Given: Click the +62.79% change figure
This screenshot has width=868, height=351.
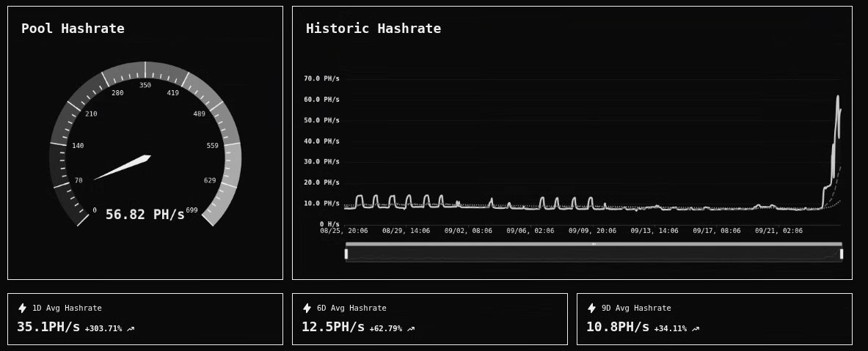Looking at the screenshot, I should 385,329.
